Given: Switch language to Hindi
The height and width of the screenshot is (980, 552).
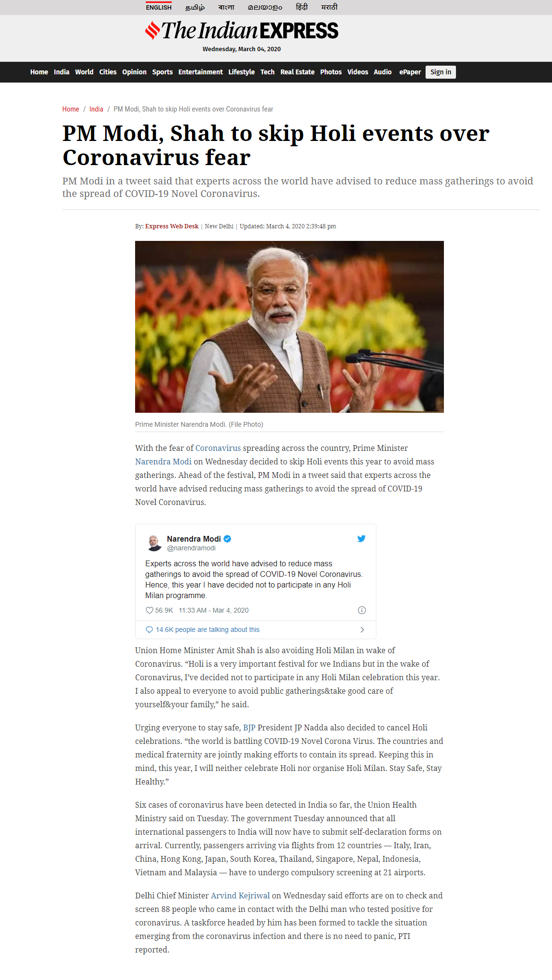Looking at the screenshot, I should (302, 7).
